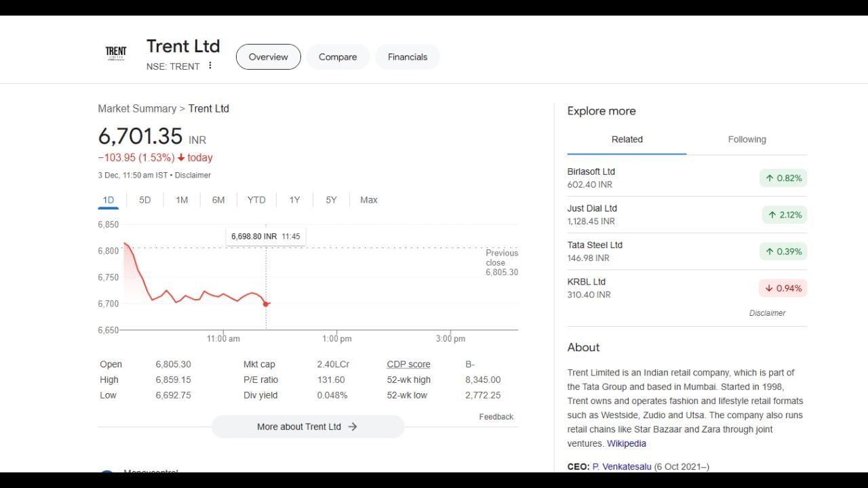The image size is (868, 488).
Task: Click the Explore more heading
Action: pyautogui.click(x=601, y=111)
